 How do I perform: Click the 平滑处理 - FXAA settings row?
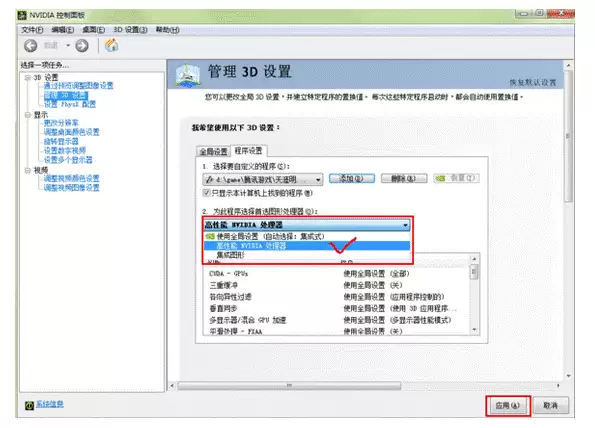pos(337,331)
